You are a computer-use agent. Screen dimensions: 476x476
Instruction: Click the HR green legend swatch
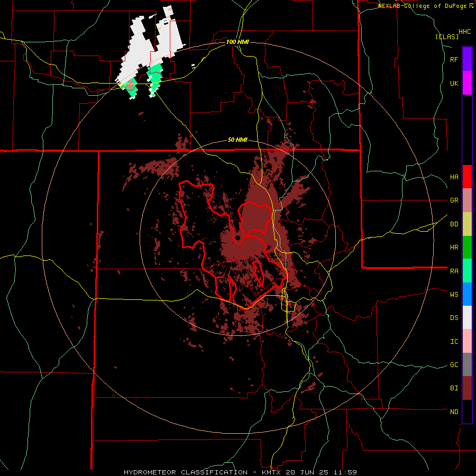click(x=467, y=248)
